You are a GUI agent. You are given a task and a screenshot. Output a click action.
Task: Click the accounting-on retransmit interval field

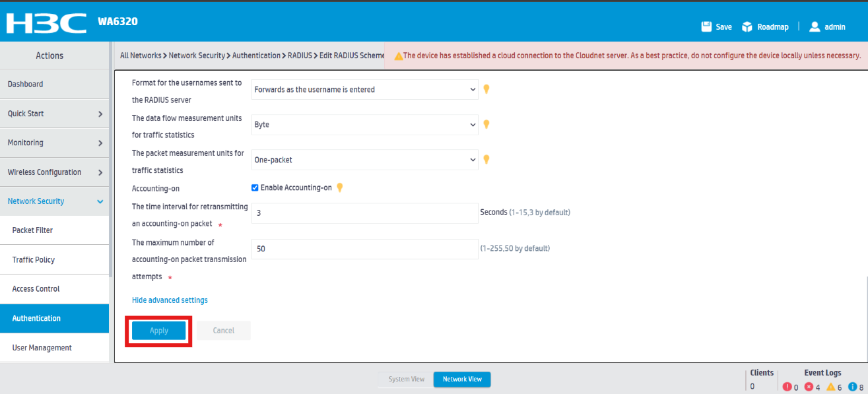click(364, 213)
